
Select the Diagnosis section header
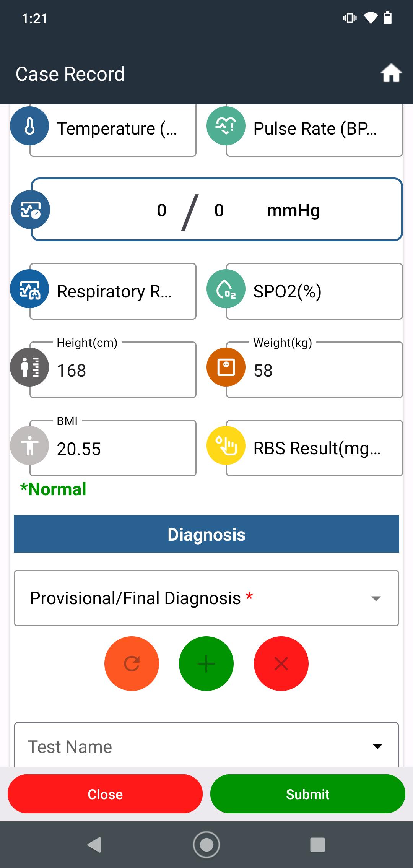tap(206, 534)
